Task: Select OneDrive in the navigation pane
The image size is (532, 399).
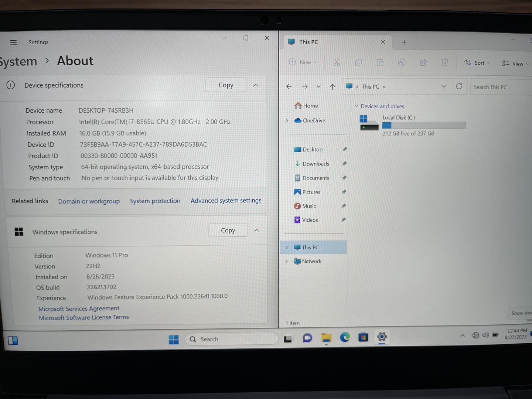Action: click(x=310, y=120)
